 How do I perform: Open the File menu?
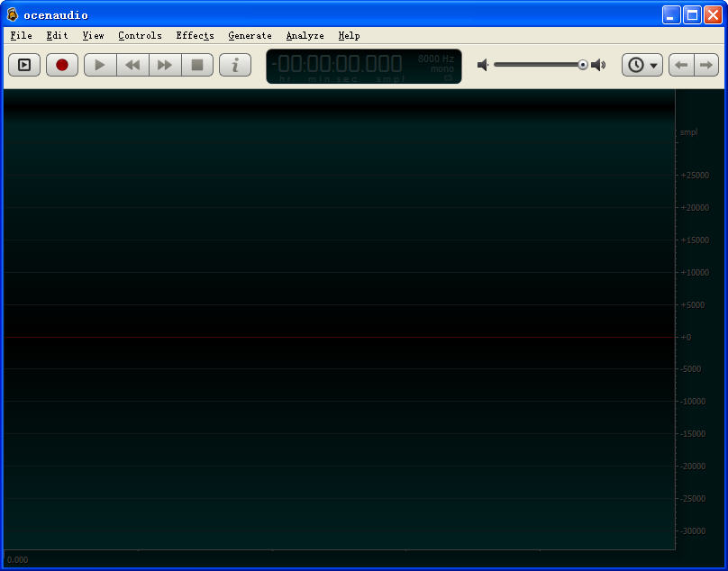[x=22, y=36]
